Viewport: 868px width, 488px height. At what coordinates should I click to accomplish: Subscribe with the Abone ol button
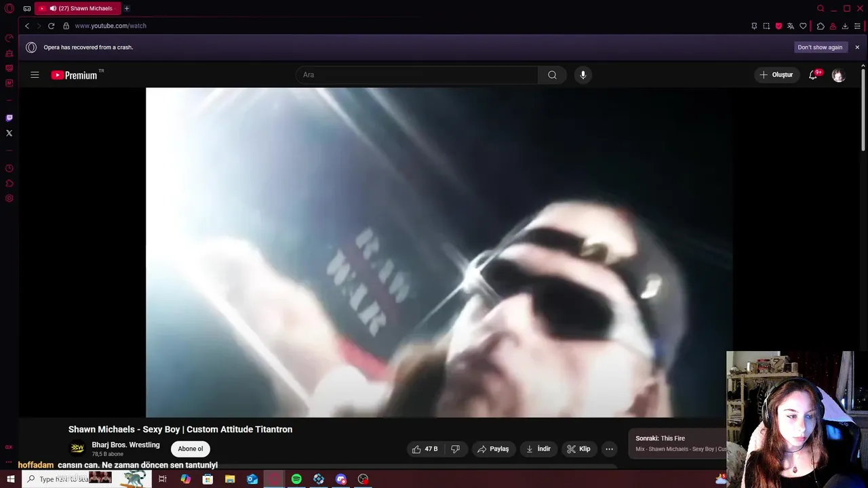pos(191,449)
